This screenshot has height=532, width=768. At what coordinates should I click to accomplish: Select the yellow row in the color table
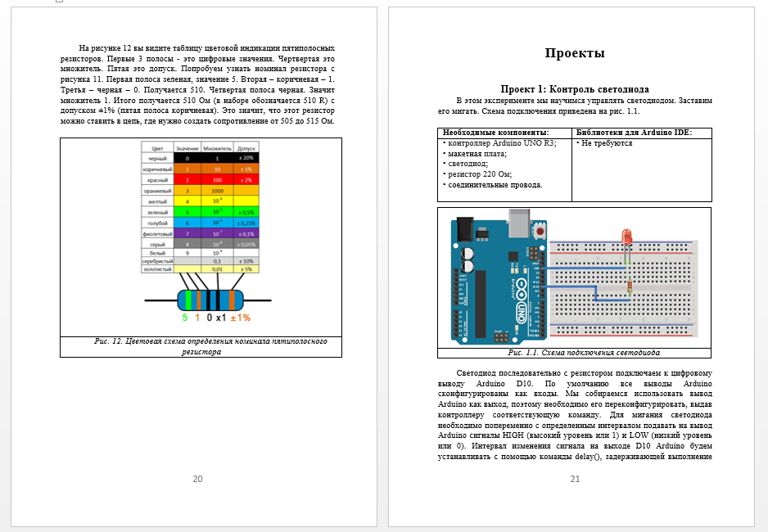click(201, 201)
